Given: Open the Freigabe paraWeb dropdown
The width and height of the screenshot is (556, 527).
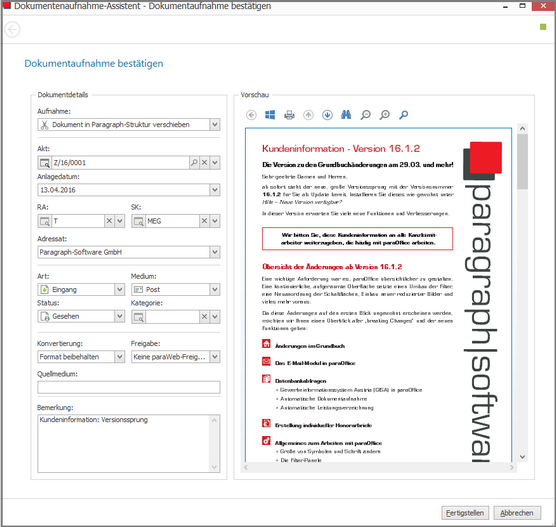Looking at the screenshot, I should coord(215,356).
